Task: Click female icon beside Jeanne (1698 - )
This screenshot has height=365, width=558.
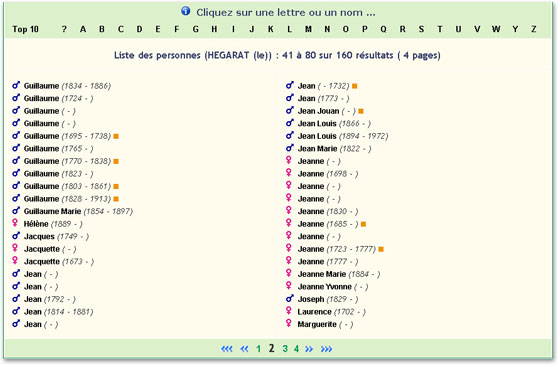Action: (x=289, y=173)
